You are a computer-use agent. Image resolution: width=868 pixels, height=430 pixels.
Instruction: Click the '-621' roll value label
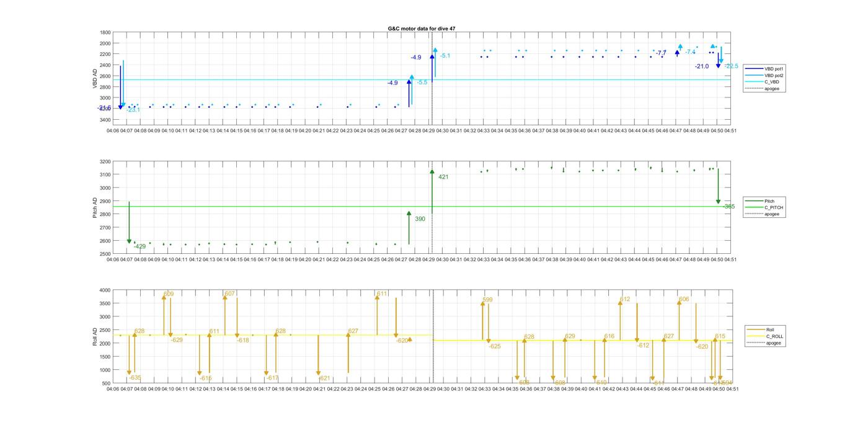click(x=324, y=378)
